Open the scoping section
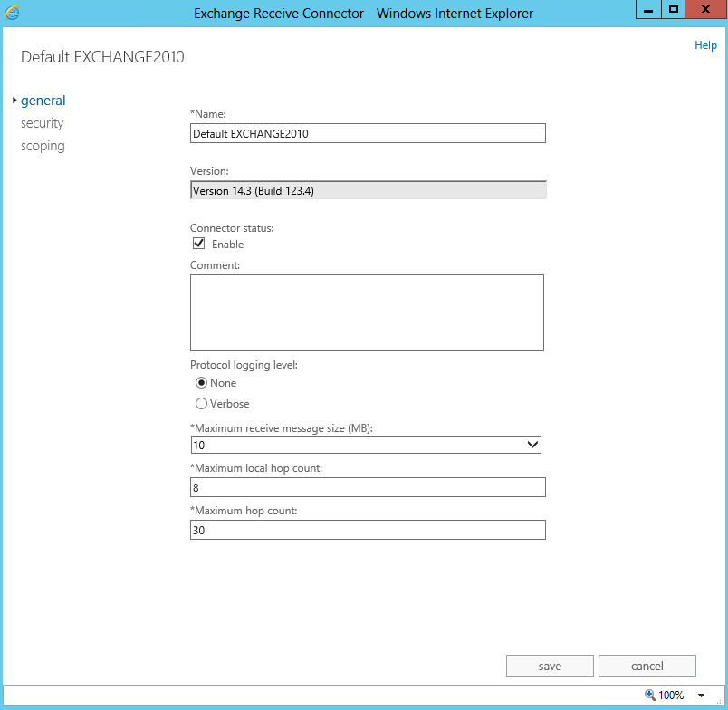The width and height of the screenshot is (728, 710). pyautogui.click(x=43, y=146)
